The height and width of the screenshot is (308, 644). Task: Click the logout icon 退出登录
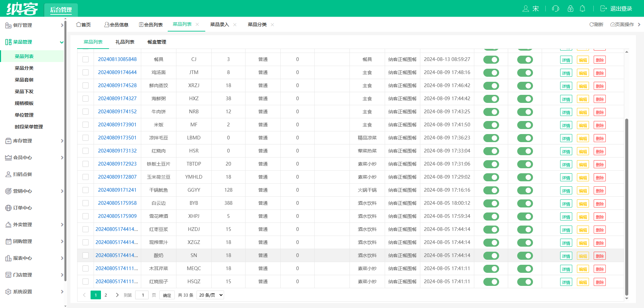[x=603, y=9]
